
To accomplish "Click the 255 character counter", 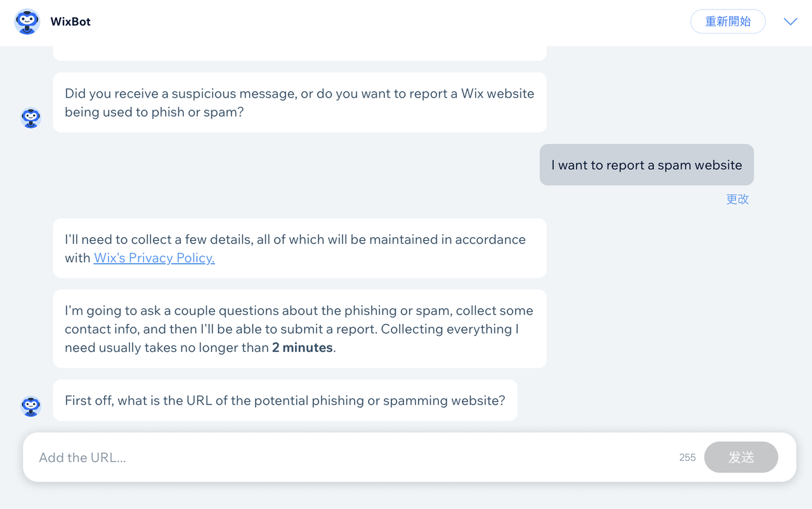I will click(687, 458).
